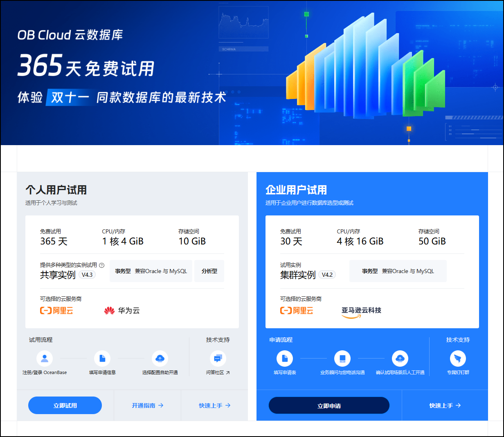504x437 pixels.
Task: Click the 业务顾问与您电话沟通 icon
Action: point(342,359)
